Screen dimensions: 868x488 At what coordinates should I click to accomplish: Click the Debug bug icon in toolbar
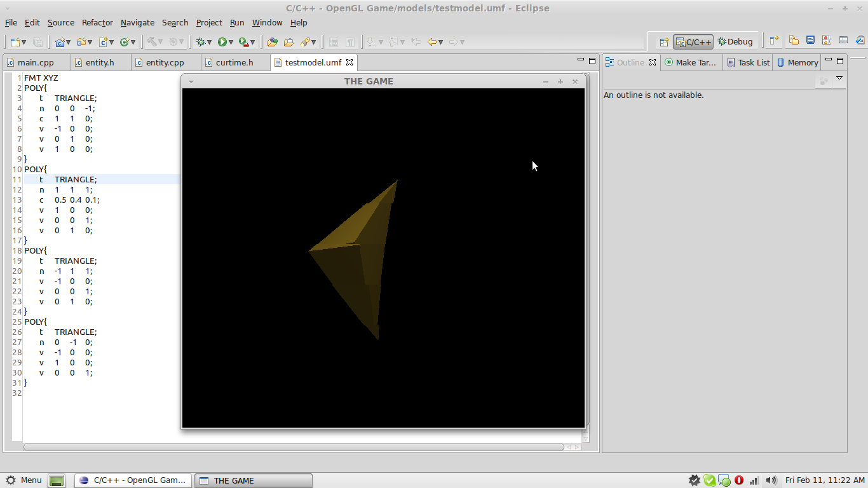(201, 42)
